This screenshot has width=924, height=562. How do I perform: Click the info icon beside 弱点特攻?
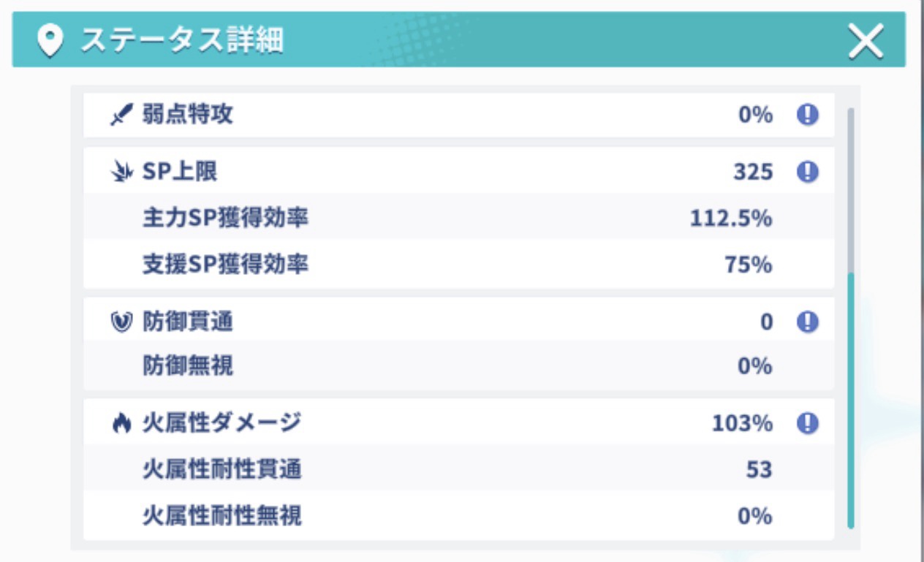click(807, 115)
